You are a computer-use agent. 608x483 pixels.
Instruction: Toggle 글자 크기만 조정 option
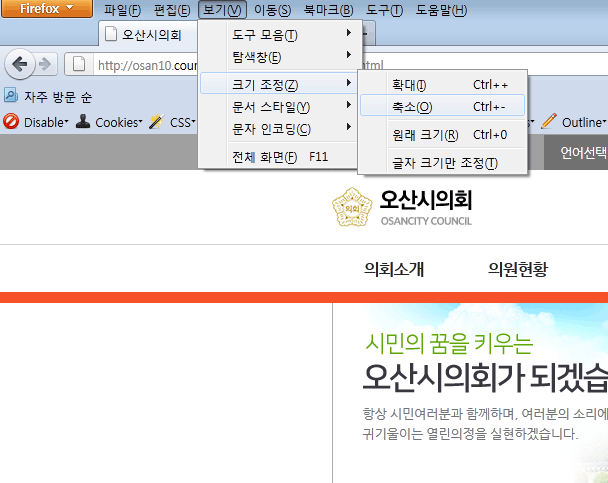(x=442, y=163)
